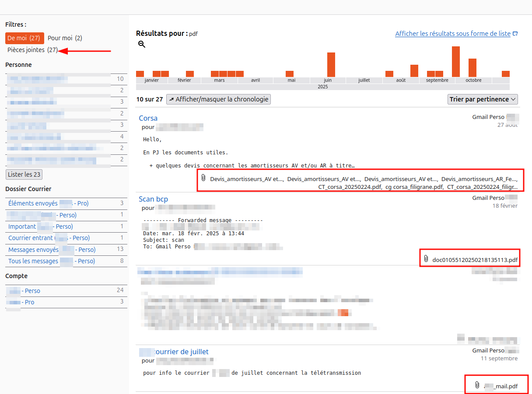The height and width of the screenshot is (394, 532).
Task: Select the 'août' month in timeline
Action: tap(401, 80)
